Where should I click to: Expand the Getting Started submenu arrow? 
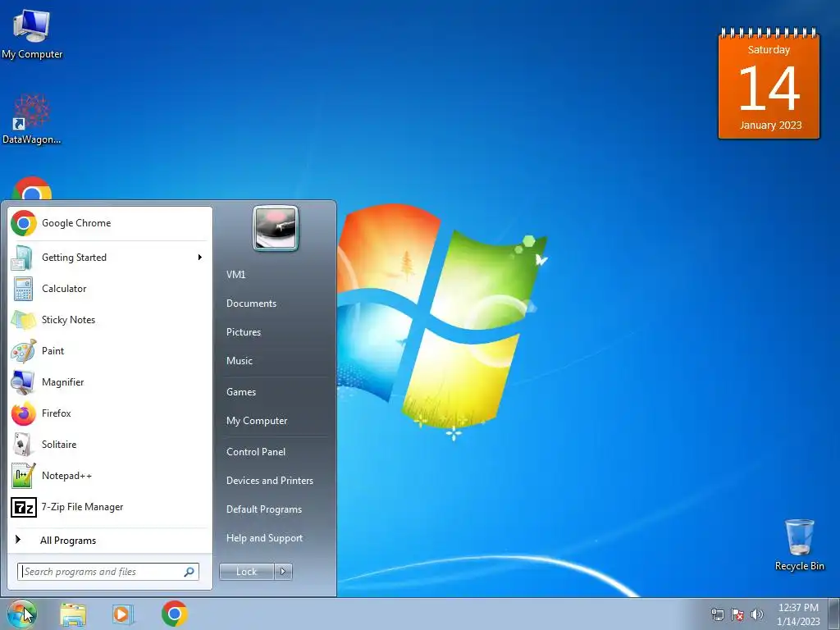[199, 257]
